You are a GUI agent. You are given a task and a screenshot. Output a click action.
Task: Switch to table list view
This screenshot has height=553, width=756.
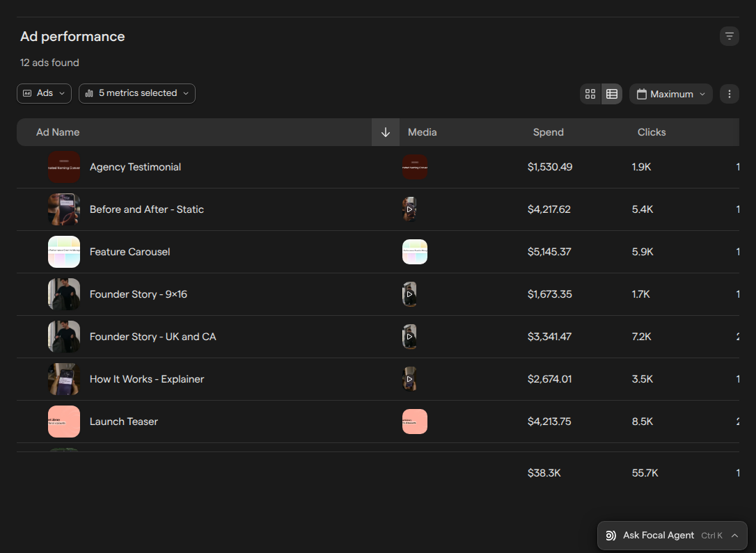(611, 94)
